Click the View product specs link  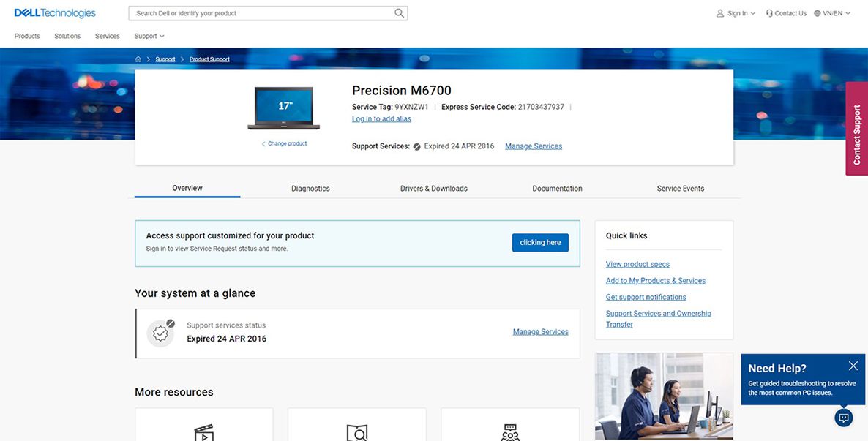[637, 263]
